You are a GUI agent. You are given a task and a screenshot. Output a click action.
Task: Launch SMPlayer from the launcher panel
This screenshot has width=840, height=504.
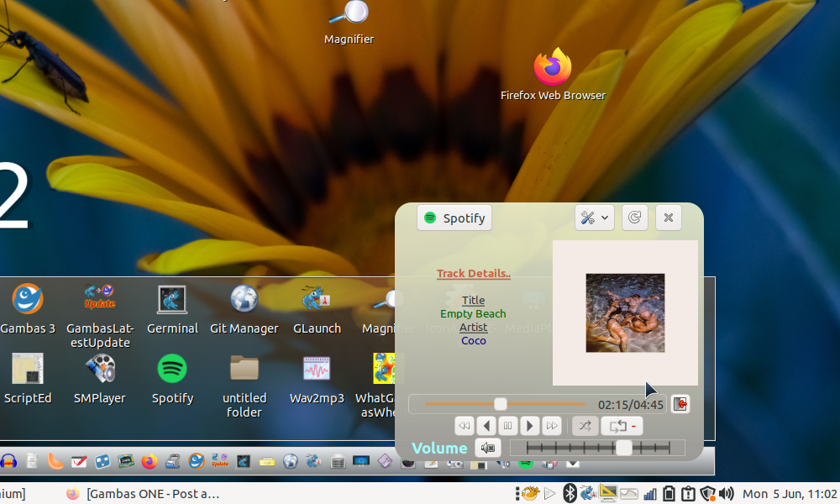point(99,370)
